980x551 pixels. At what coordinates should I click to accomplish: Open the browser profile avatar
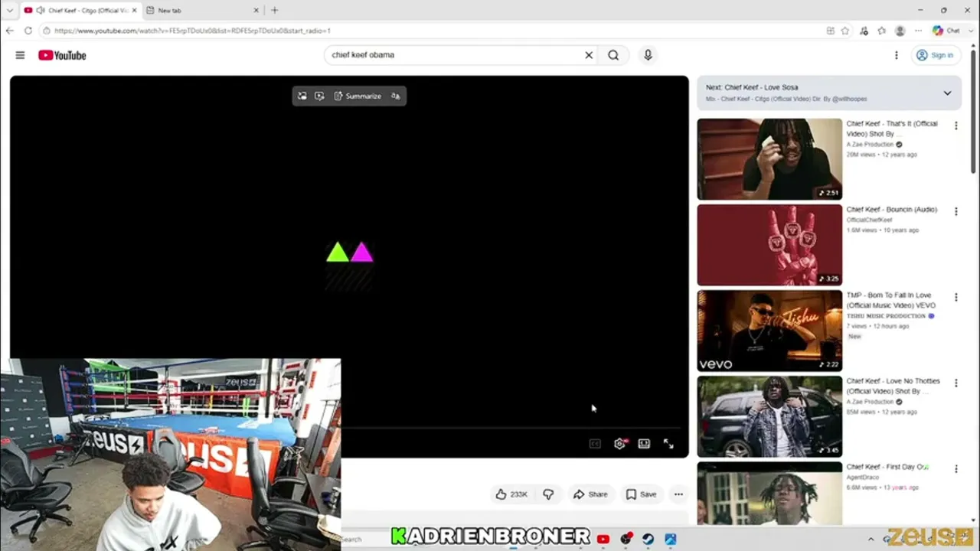(x=900, y=31)
